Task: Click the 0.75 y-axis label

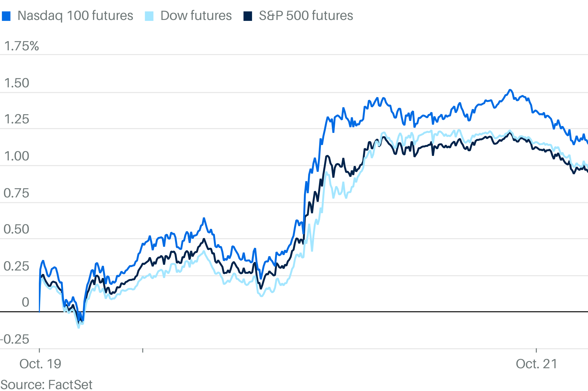Action: point(17,193)
